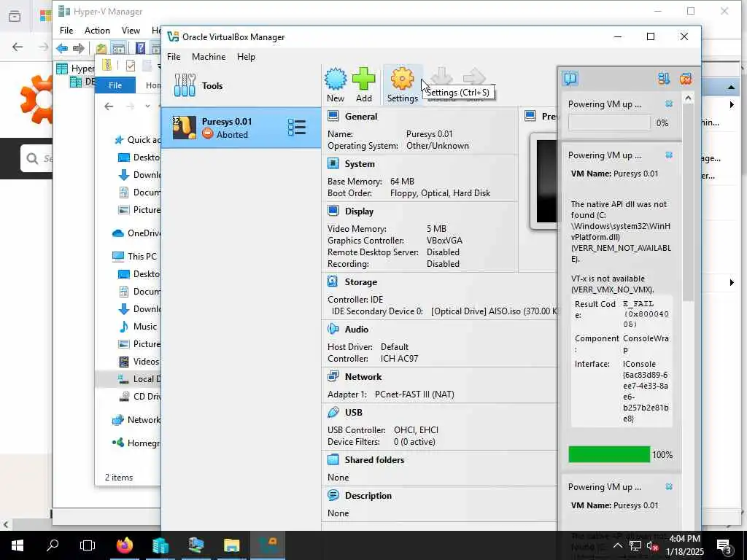Dismiss the bottom Powering VM up notification
747x560 pixels.
point(669,486)
